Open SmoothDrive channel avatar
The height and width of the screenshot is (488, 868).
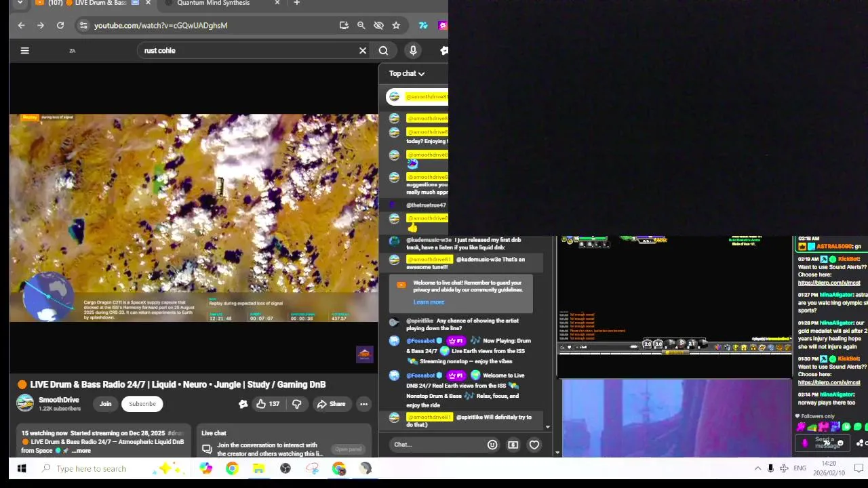(x=25, y=403)
